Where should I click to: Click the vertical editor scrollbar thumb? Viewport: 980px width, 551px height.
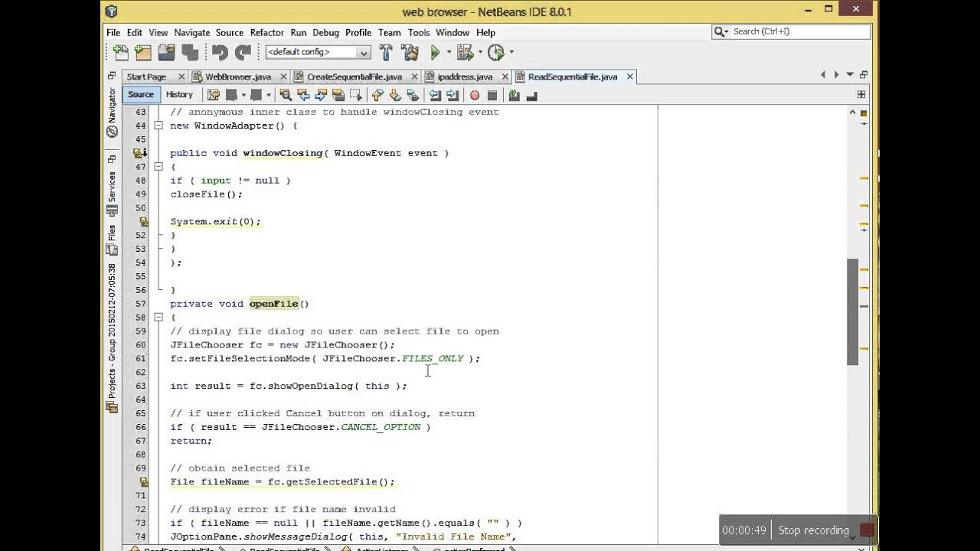853,312
